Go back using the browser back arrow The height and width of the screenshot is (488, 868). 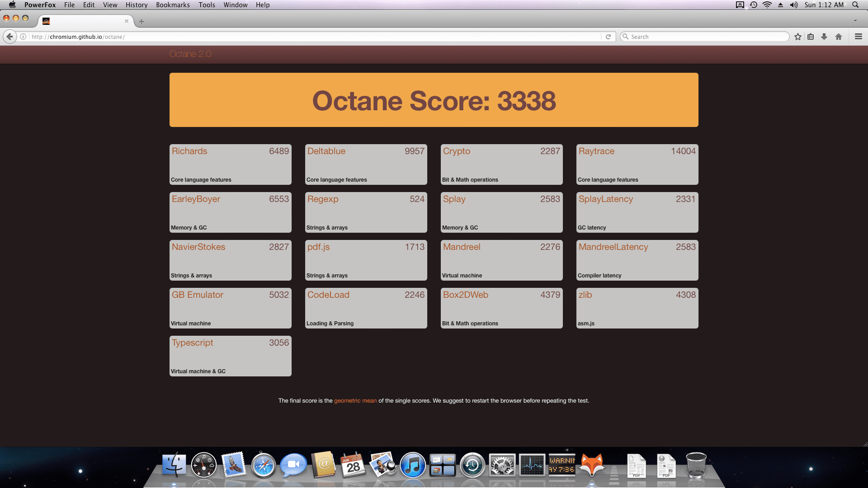9,37
